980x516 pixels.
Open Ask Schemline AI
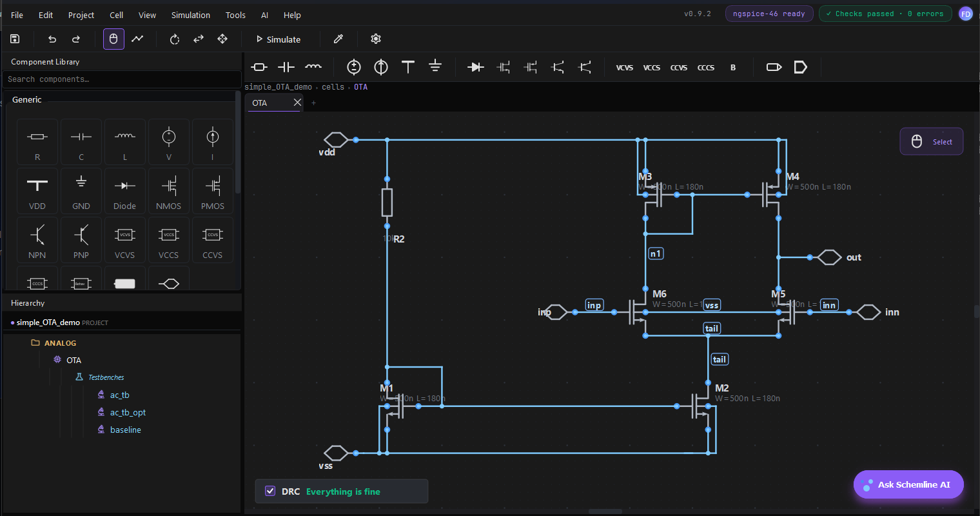tap(908, 484)
